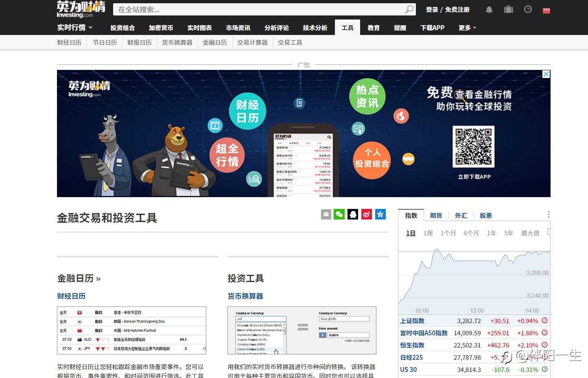Select the 工具 navigation tab
The image size is (588, 378).
tap(348, 28)
